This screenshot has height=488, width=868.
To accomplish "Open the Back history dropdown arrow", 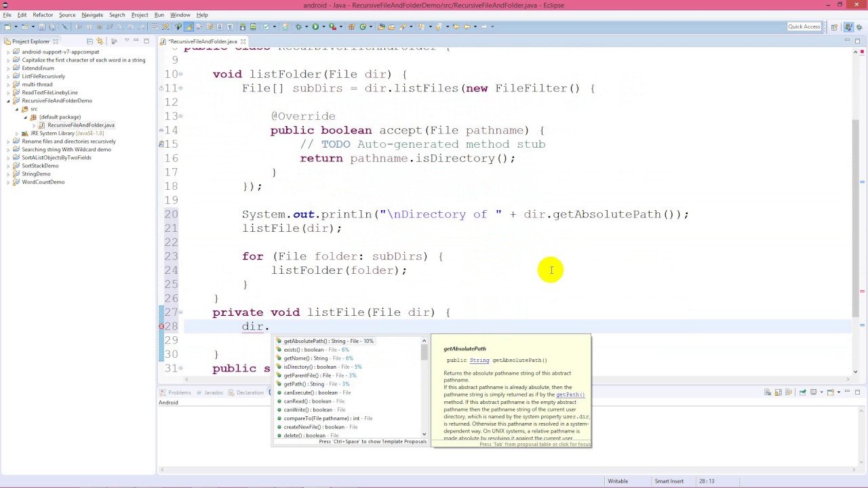I will (x=475, y=26).
